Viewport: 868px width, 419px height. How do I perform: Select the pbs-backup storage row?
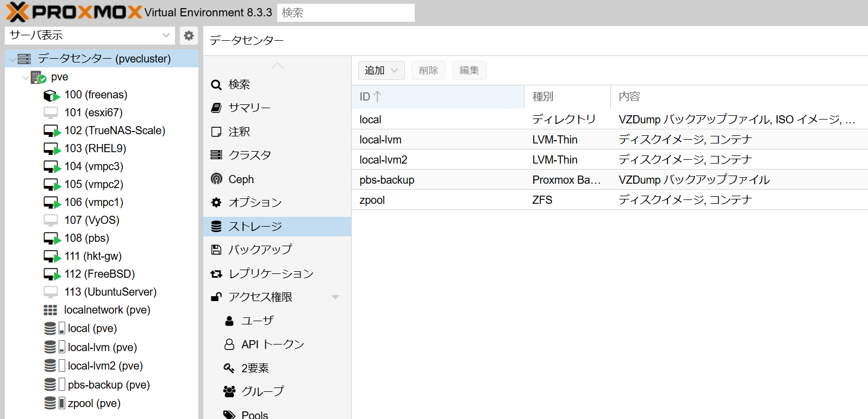610,180
